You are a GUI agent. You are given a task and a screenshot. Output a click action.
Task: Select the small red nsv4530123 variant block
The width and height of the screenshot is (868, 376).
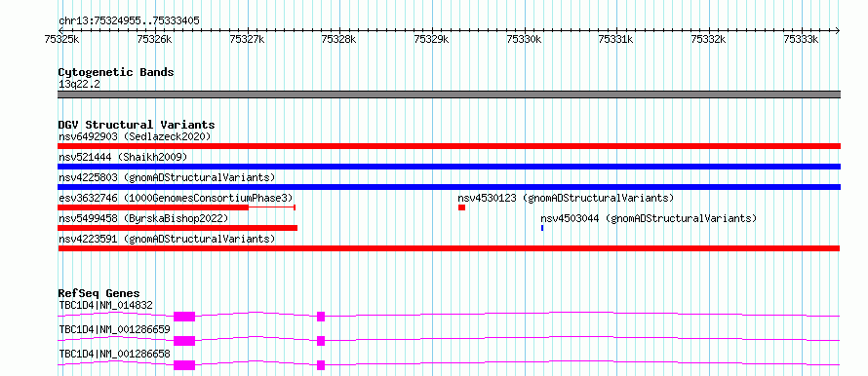(x=461, y=207)
